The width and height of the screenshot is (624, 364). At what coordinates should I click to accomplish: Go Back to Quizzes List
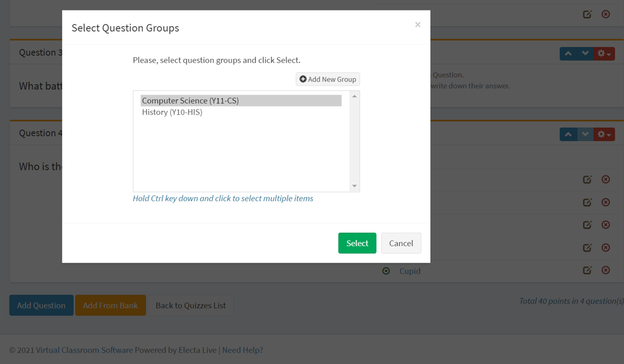pyautogui.click(x=191, y=305)
